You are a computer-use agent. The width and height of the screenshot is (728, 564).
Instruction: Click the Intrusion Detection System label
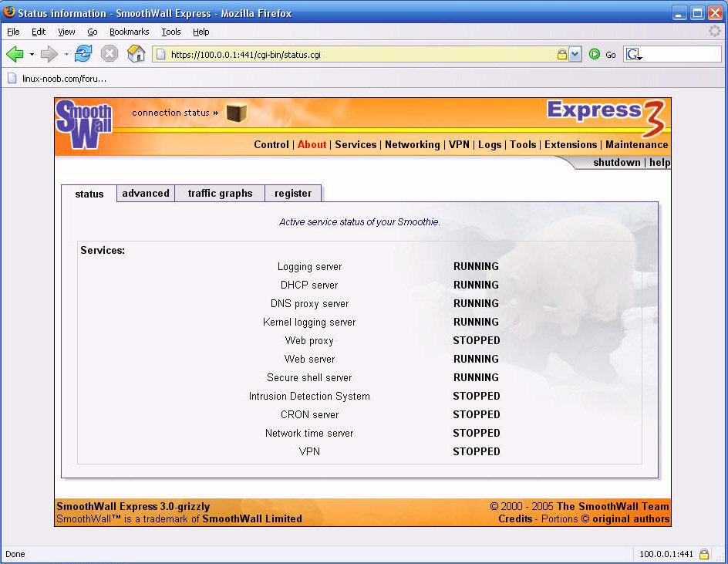pyautogui.click(x=309, y=397)
